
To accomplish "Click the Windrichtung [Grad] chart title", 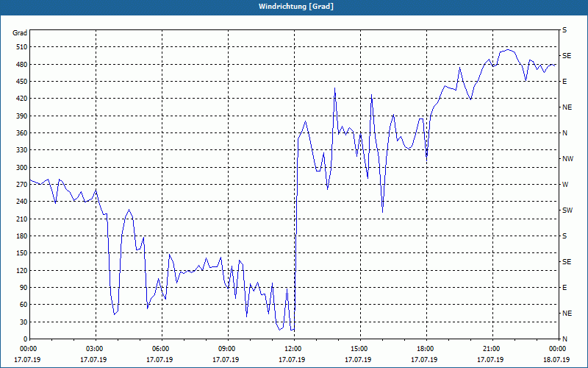I will [x=295, y=7].
